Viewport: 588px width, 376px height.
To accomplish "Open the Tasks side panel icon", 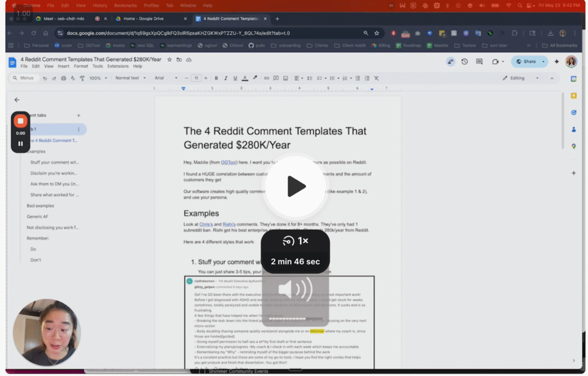I will (x=574, y=113).
